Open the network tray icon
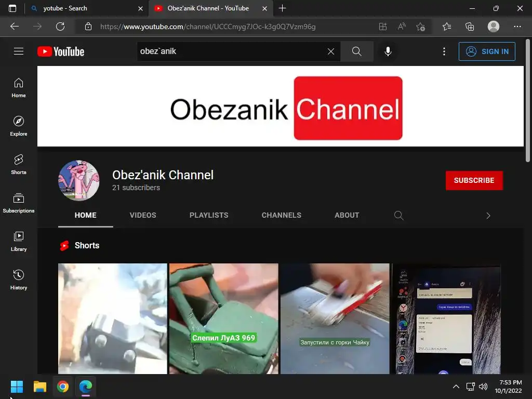The image size is (532, 399). (x=470, y=387)
